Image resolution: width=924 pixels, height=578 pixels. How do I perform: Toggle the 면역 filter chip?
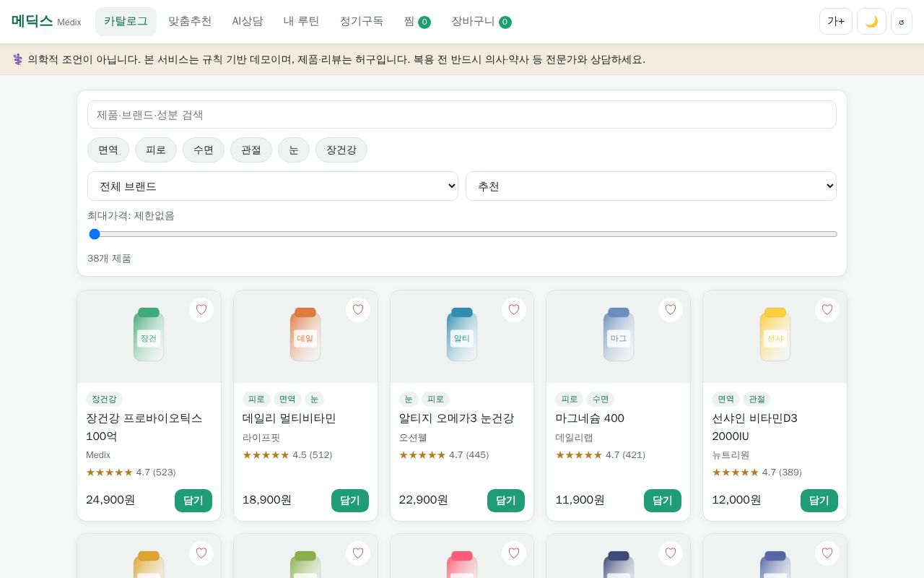(x=108, y=150)
